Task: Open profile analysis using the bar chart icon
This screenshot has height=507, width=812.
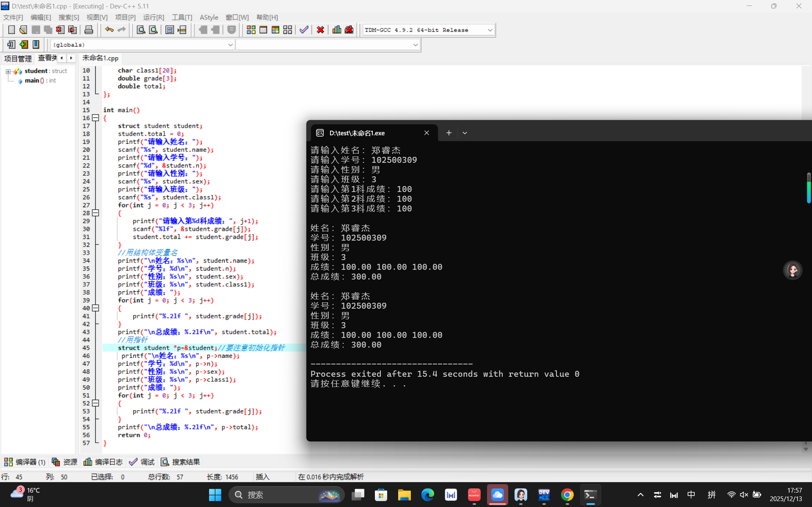Action: (x=337, y=30)
